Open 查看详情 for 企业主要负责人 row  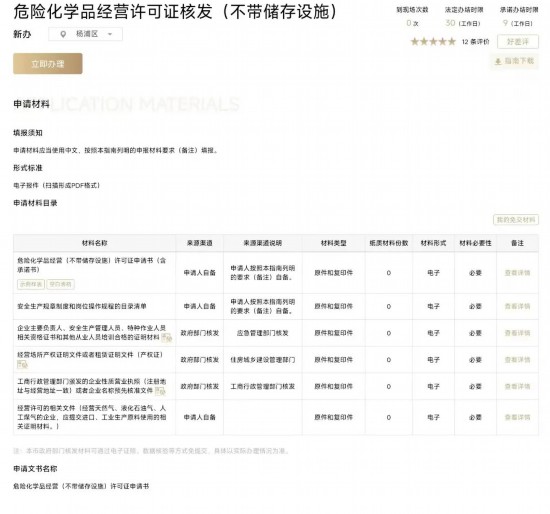[517, 333]
